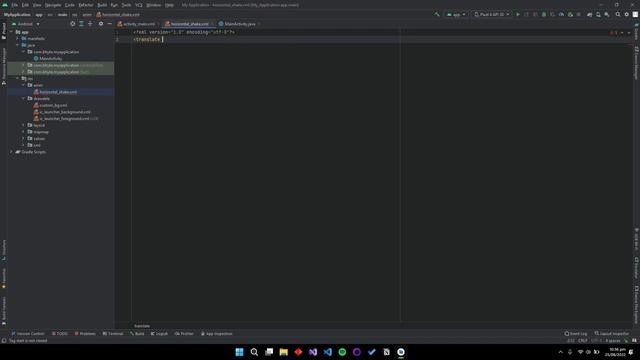Click the translate breadcrumb below the editor

(142, 326)
